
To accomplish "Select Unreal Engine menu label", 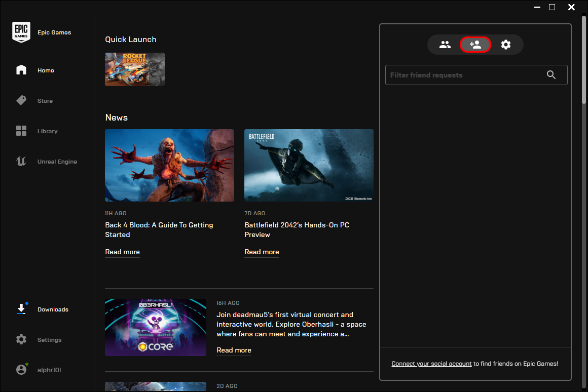I will point(57,162).
